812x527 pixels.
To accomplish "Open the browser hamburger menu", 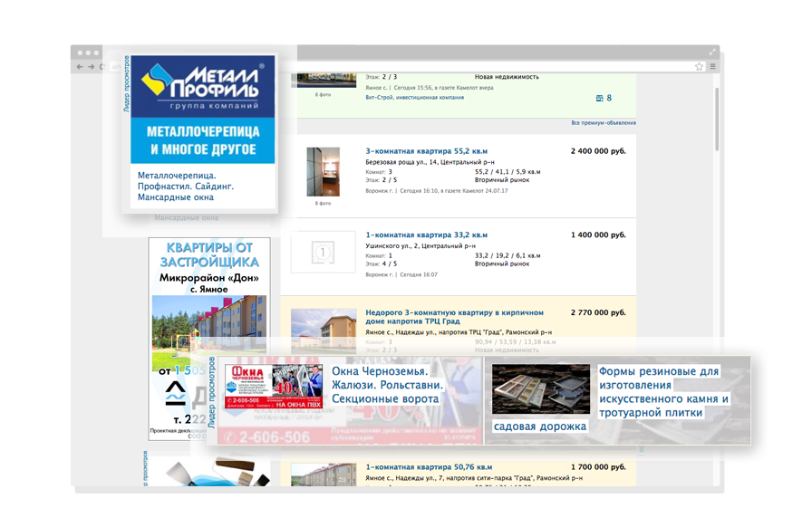I will (712, 67).
